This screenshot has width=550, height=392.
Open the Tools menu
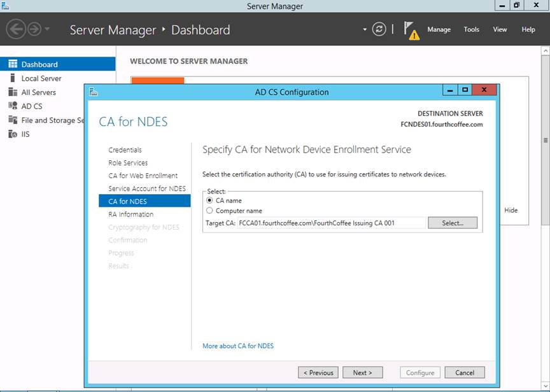click(x=471, y=29)
